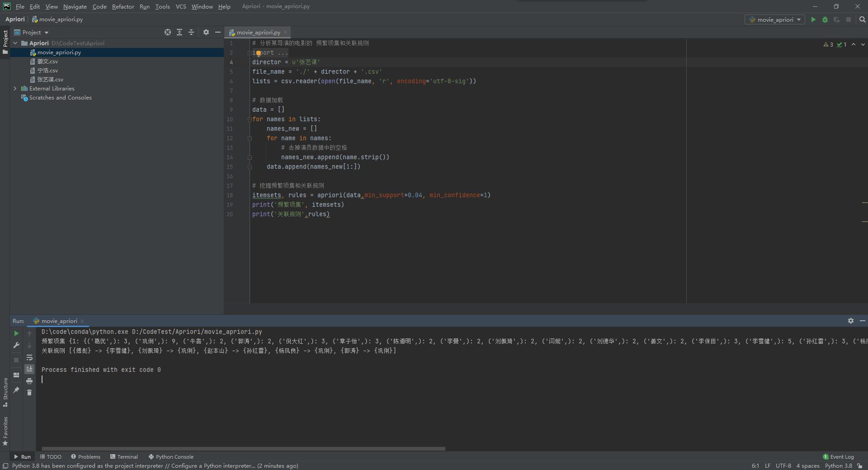Print run output with printer icon

[29, 381]
